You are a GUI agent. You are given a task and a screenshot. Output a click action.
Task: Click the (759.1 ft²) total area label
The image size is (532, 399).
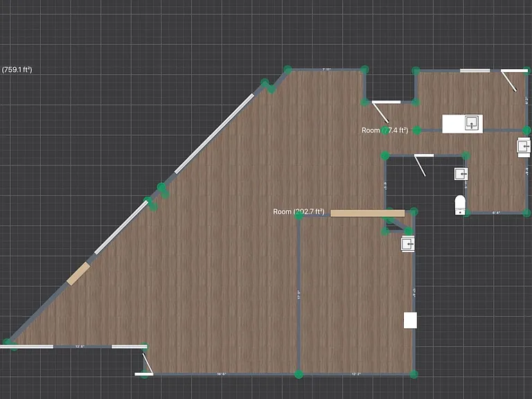17,69
